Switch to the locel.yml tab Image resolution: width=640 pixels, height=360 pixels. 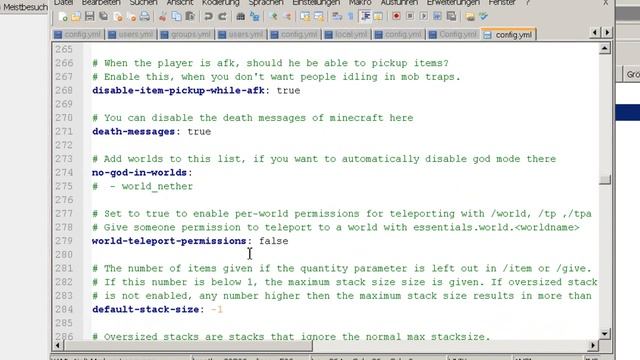click(346, 35)
